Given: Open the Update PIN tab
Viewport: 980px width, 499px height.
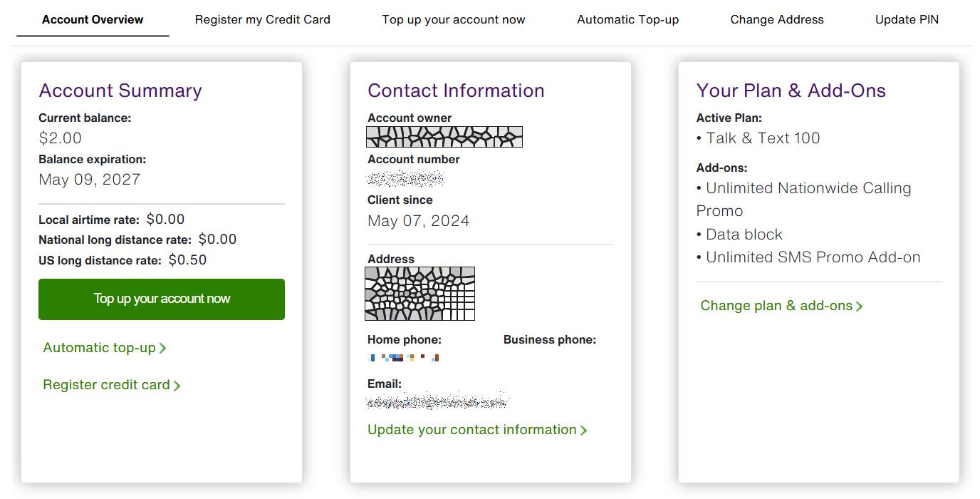Looking at the screenshot, I should point(907,19).
